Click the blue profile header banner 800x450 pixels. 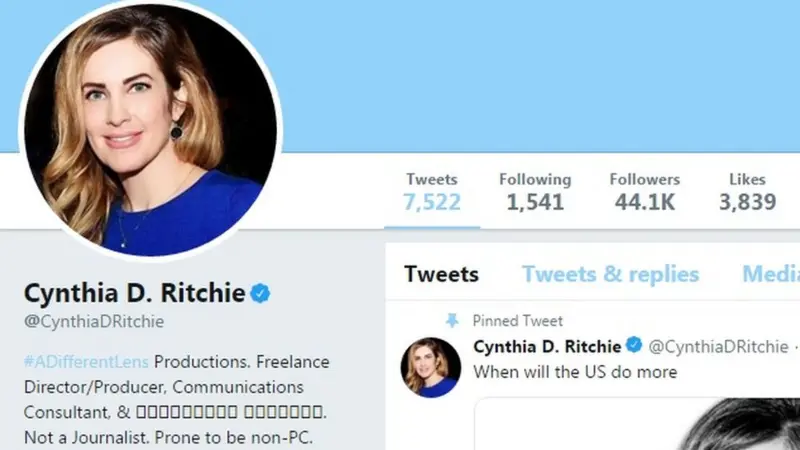click(x=541, y=76)
